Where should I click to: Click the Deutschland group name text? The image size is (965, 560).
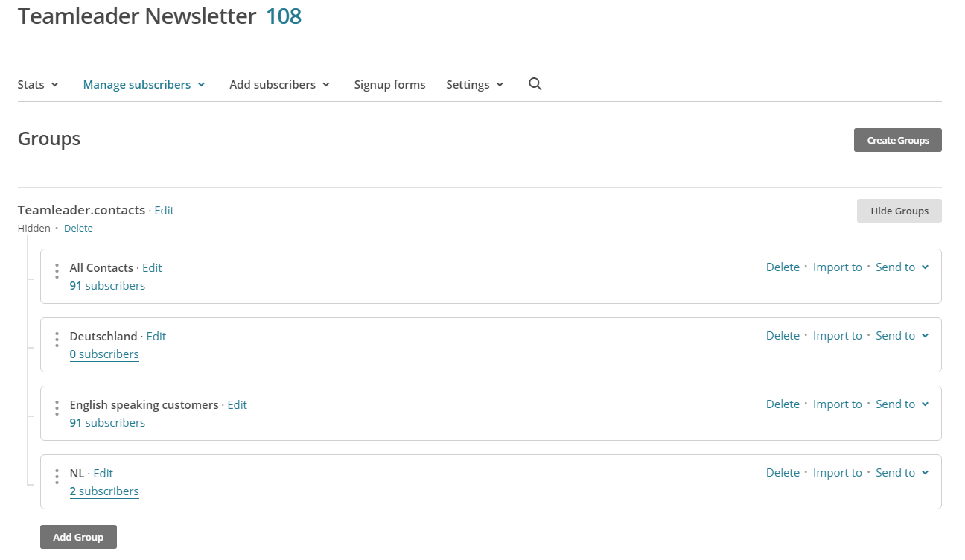click(103, 337)
